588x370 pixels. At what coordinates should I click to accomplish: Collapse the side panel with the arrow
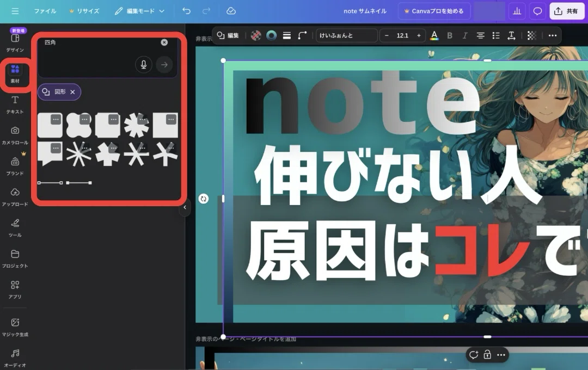click(185, 207)
